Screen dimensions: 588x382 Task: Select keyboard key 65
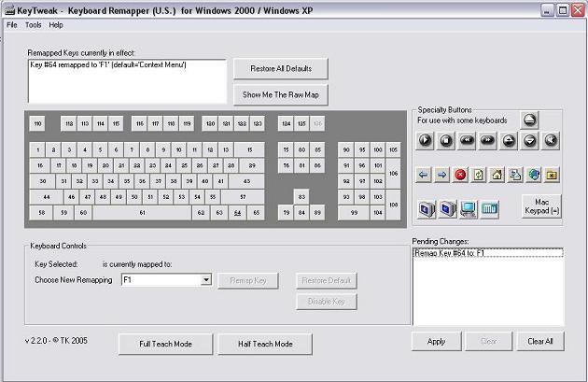256,213
